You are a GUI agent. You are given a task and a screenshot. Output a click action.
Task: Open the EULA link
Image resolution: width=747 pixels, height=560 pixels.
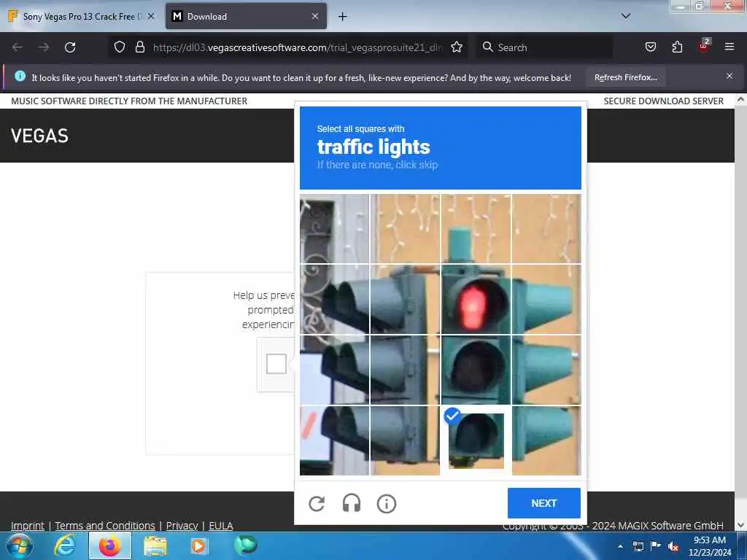pos(221,526)
